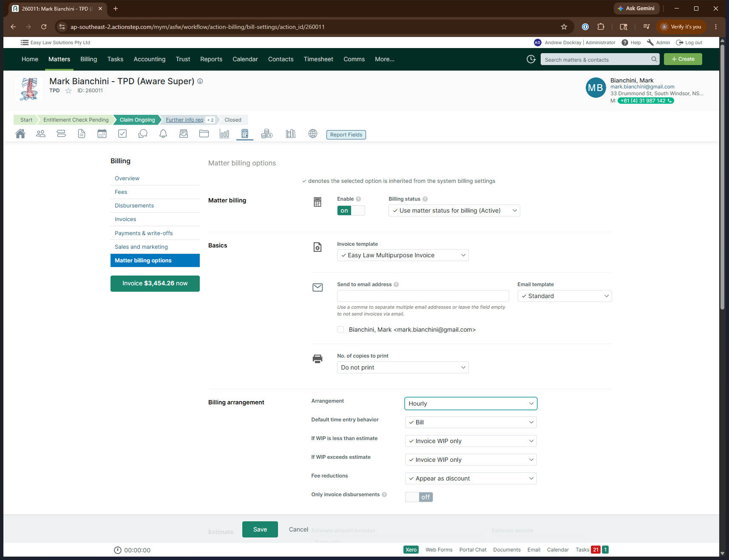
Task: Open Default time entry behavior dropdown
Action: pyautogui.click(x=471, y=422)
